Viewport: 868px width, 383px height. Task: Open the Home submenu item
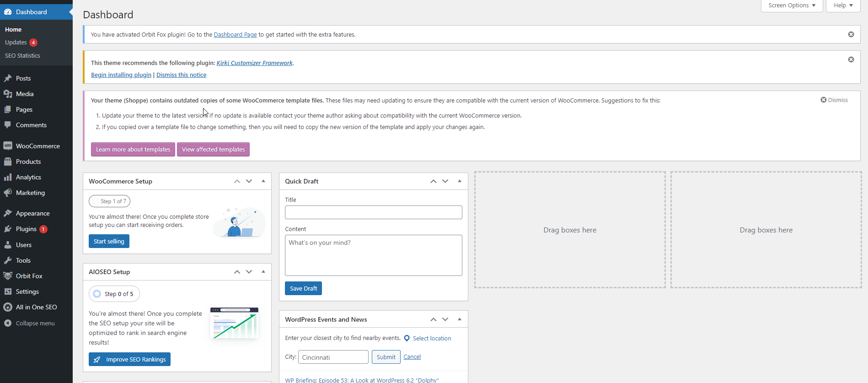click(x=13, y=29)
